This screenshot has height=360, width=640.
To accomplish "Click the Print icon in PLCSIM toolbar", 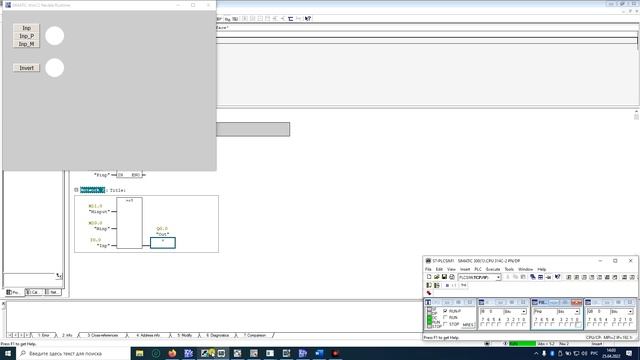I will point(452,277).
